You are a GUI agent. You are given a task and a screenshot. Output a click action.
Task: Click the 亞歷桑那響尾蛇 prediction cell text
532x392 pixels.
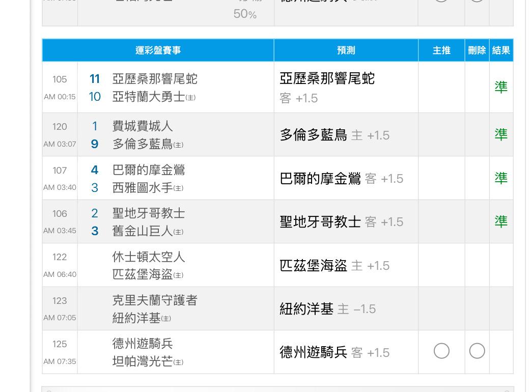(327, 78)
